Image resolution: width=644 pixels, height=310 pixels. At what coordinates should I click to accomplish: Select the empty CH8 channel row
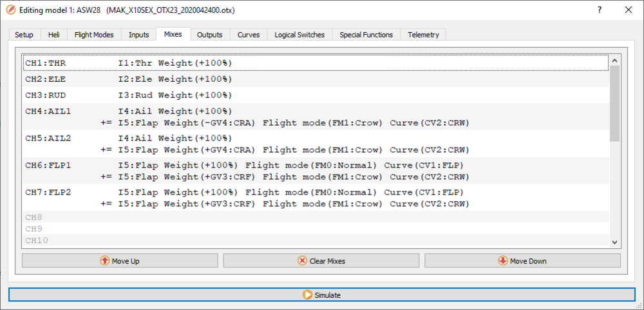tap(316, 217)
